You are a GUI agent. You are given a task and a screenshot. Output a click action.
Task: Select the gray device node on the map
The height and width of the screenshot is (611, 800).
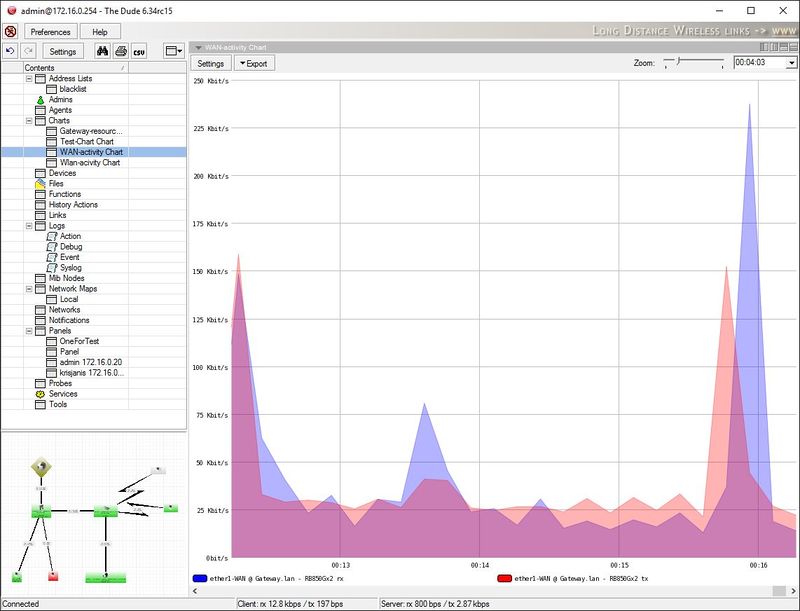tap(158, 470)
